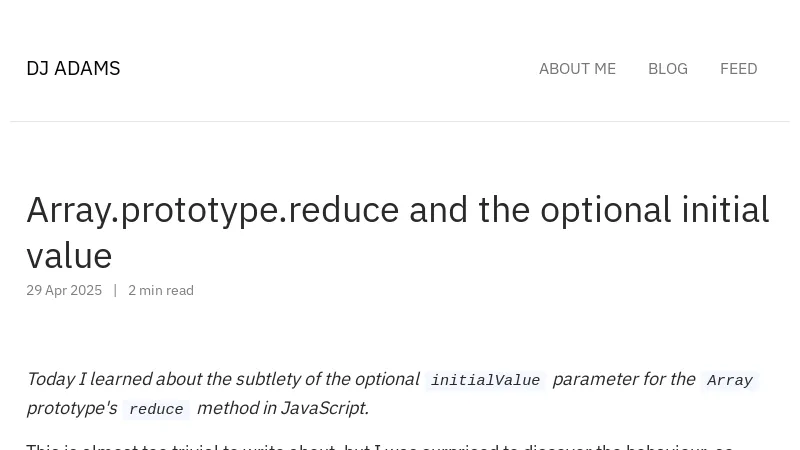800x450 pixels.
Task: Click the 'Today I learned' intro text
Action: pos(90,379)
